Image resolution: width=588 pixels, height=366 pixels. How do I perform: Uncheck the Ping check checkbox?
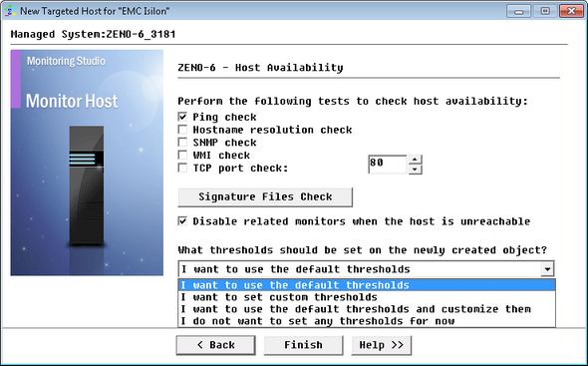point(182,117)
